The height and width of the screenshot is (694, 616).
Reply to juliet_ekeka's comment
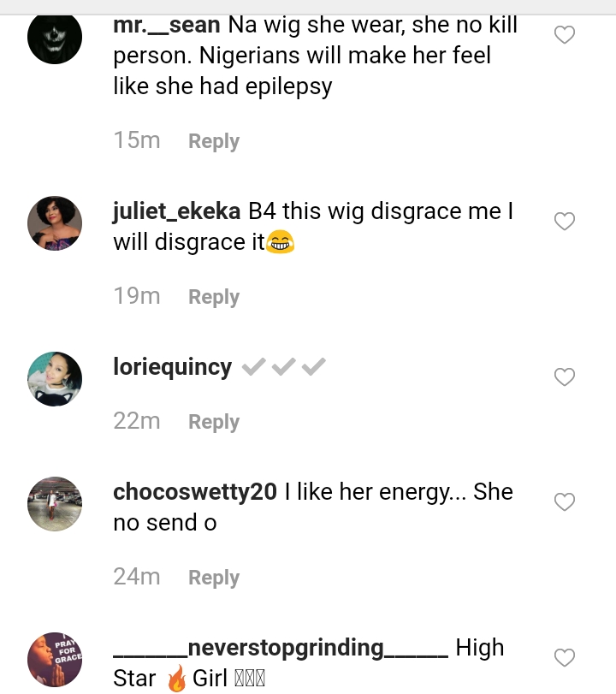[213, 296]
